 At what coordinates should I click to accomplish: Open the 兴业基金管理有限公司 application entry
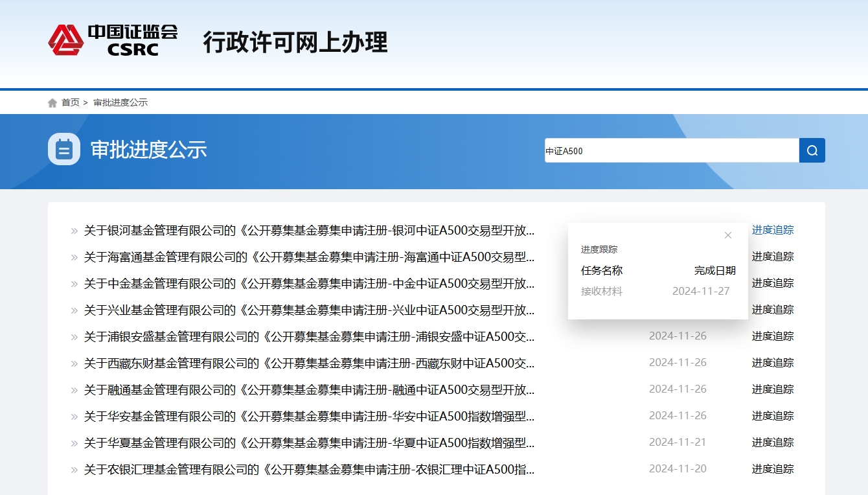coord(310,310)
